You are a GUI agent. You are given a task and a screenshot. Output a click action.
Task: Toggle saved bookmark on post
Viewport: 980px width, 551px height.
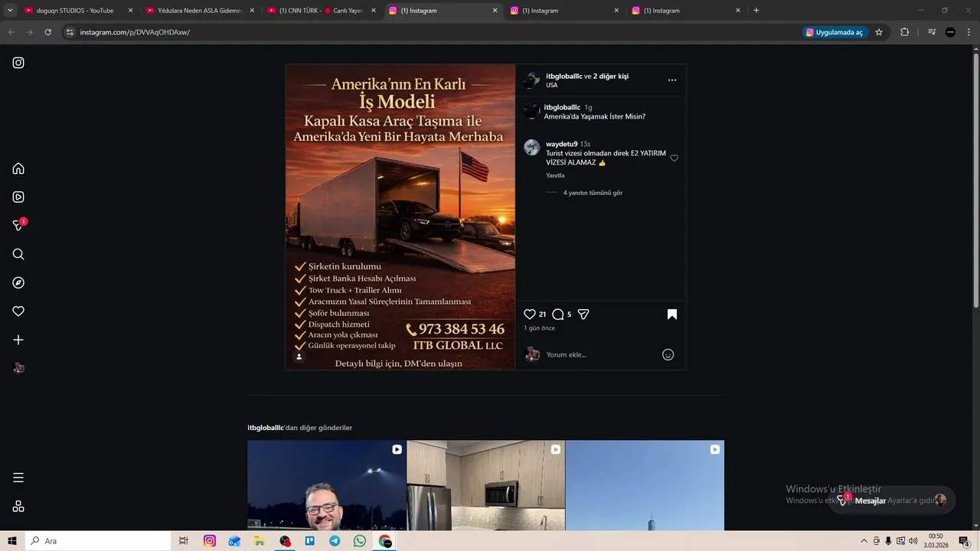(672, 315)
